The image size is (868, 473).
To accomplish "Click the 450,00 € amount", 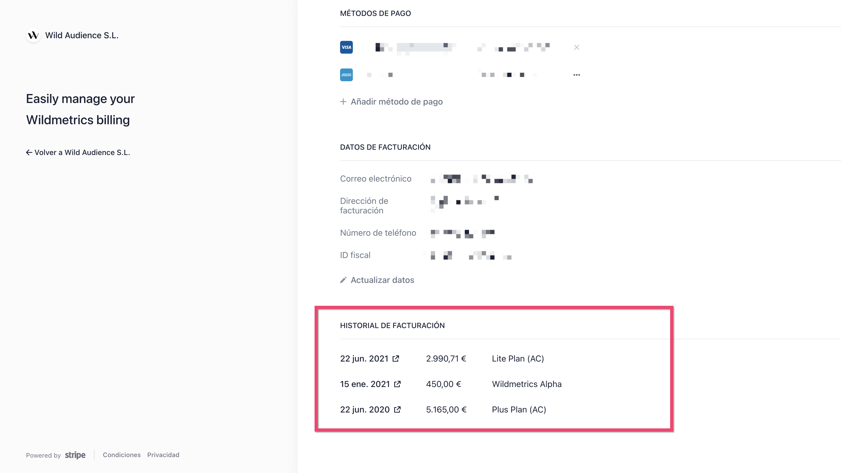I will click(444, 384).
